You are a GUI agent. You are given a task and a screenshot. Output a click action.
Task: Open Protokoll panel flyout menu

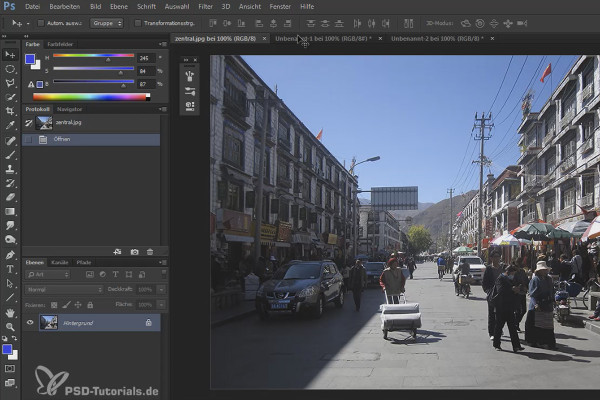pos(163,109)
